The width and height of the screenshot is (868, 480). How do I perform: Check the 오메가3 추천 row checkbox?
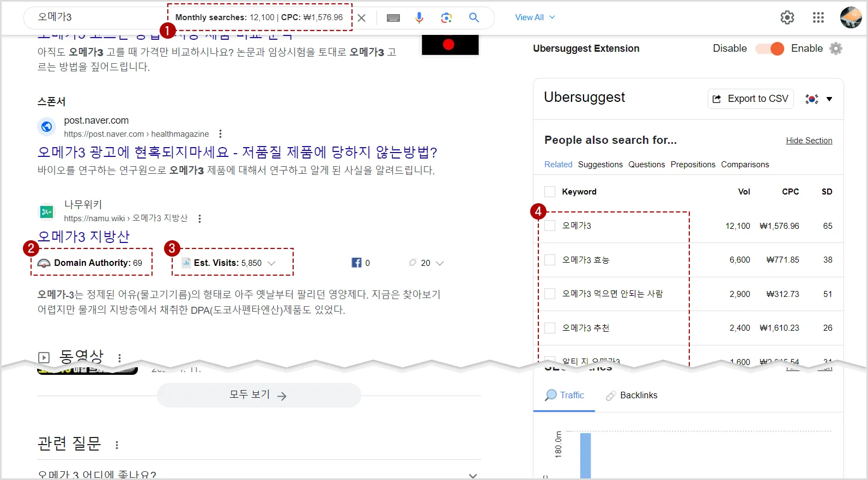click(x=550, y=328)
